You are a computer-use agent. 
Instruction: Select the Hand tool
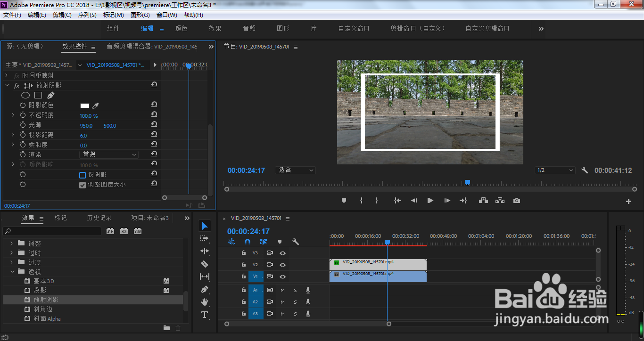pyautogui.click(x=205, y=302)
